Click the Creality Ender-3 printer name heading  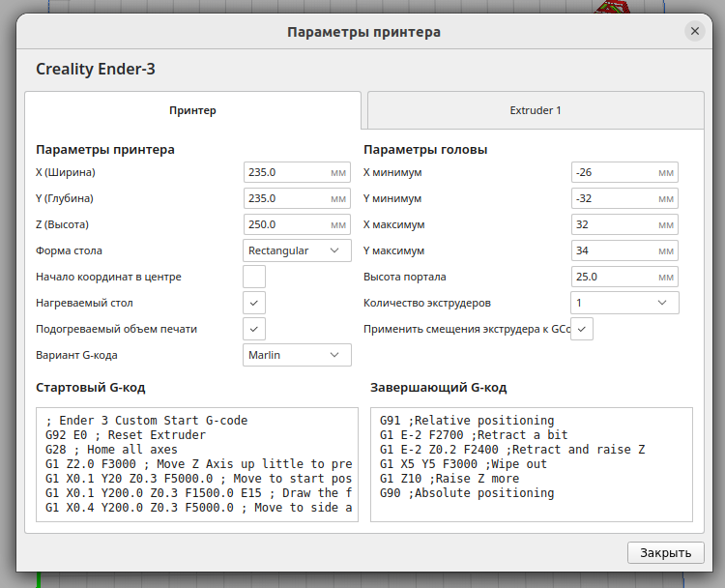96,69
